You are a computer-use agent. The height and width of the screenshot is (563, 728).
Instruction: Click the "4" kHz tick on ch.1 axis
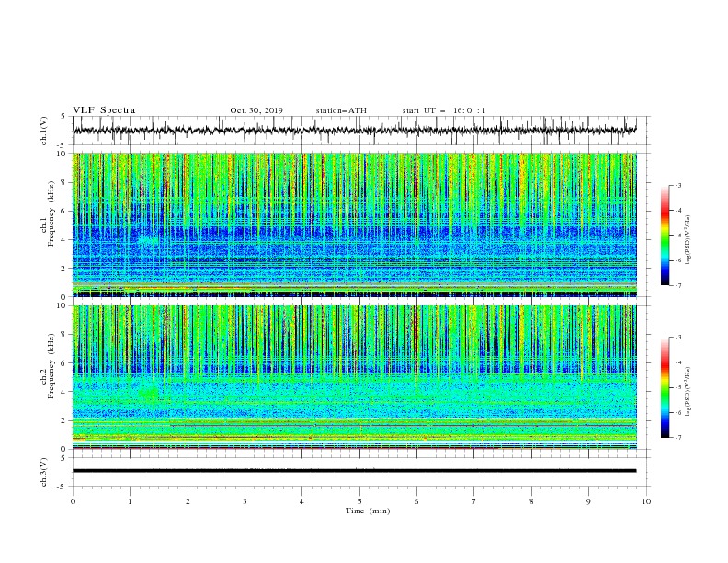63,240
